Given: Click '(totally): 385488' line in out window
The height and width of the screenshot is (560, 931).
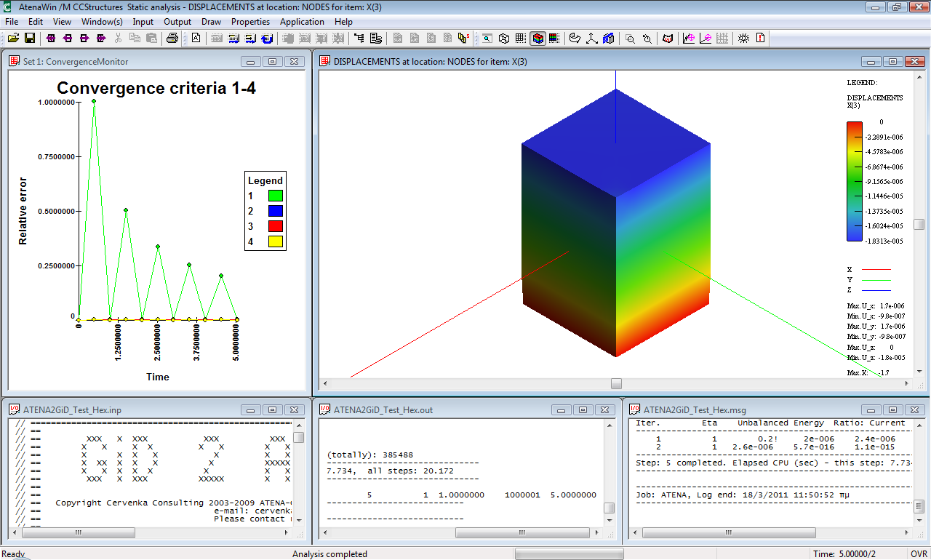Looking at the screenshot, I should 370,455.
